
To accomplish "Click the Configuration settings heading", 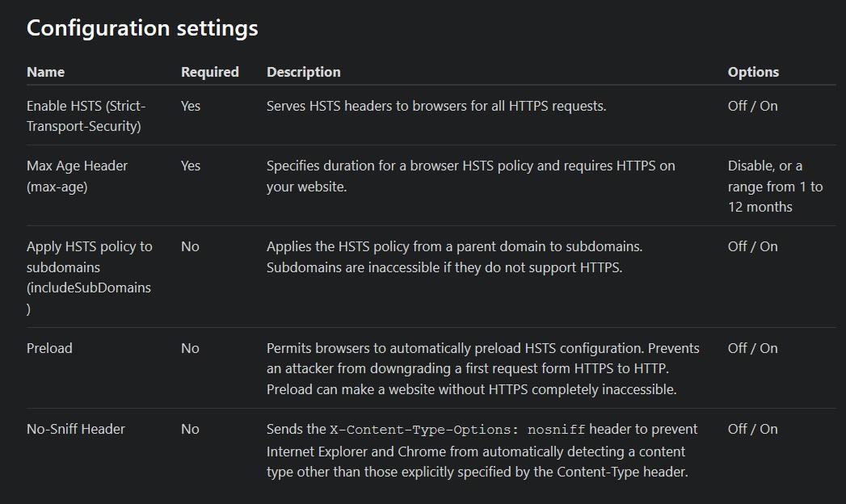I will [x=142, y=28].
